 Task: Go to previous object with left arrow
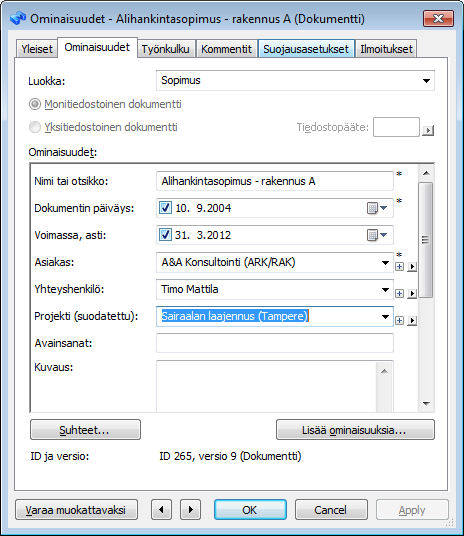(x=161, y=510)
